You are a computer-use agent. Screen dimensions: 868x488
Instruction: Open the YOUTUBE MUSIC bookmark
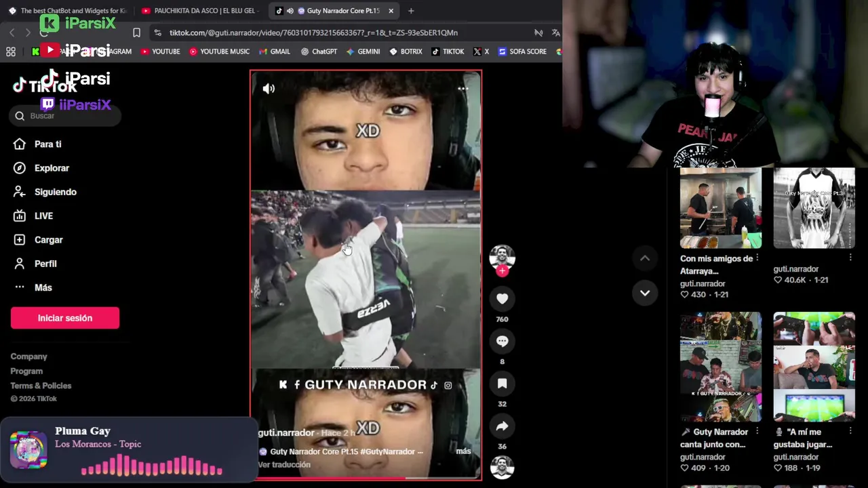click(x=220, y=52)
